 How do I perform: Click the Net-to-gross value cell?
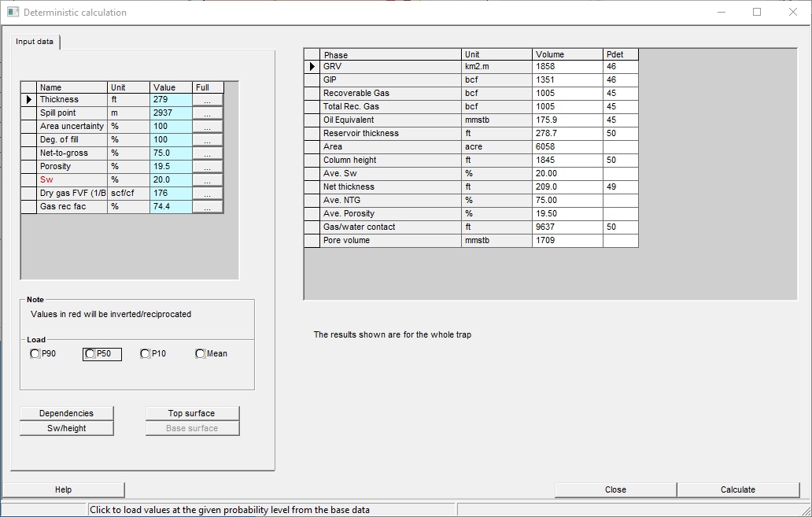click(x=170, y=153)
